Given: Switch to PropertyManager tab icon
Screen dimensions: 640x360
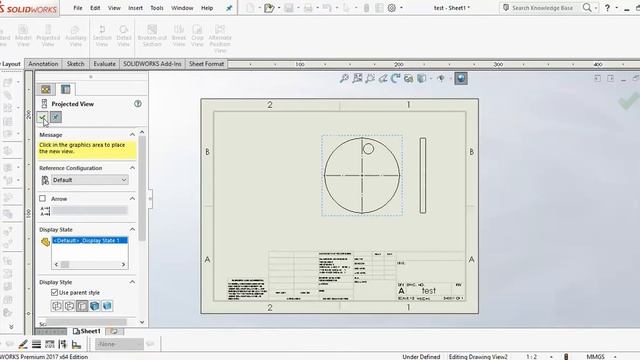Looking at the screenshot, I should coord(65,89).
